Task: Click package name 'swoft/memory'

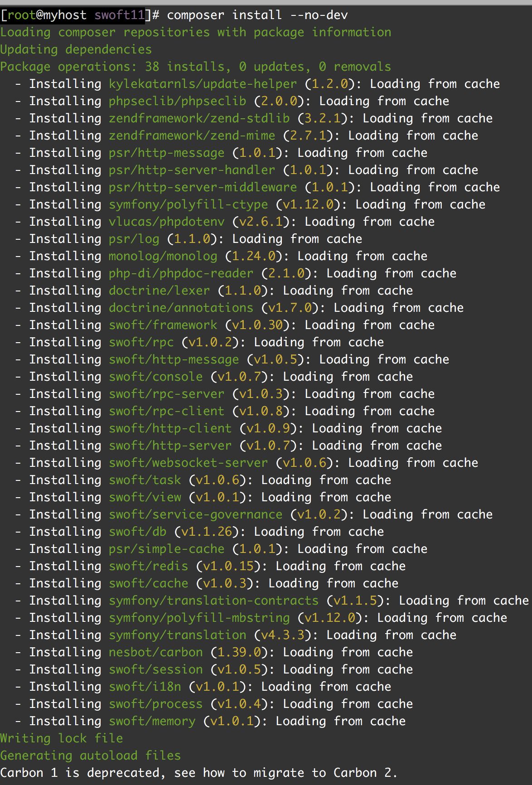Action: tap(152, 722)
